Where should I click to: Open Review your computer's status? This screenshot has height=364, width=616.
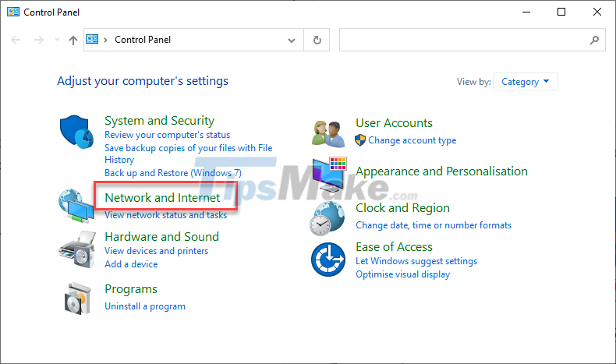pyautogui.click(x=168, y=135)
